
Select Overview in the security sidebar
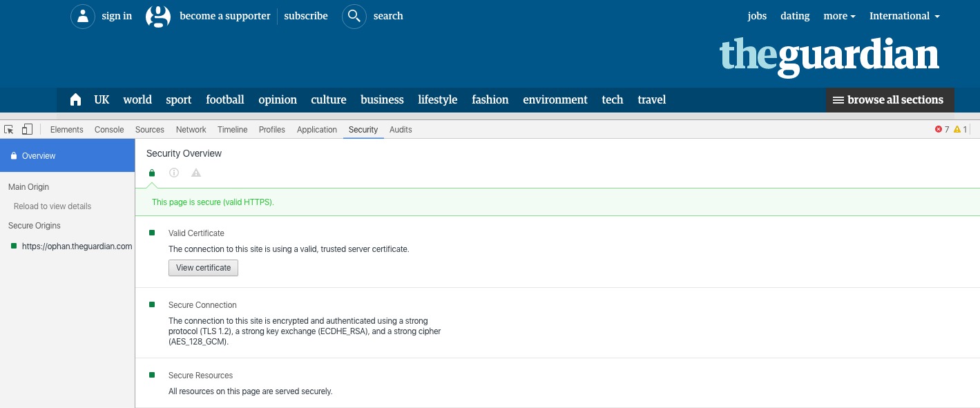tap(67, 156)
